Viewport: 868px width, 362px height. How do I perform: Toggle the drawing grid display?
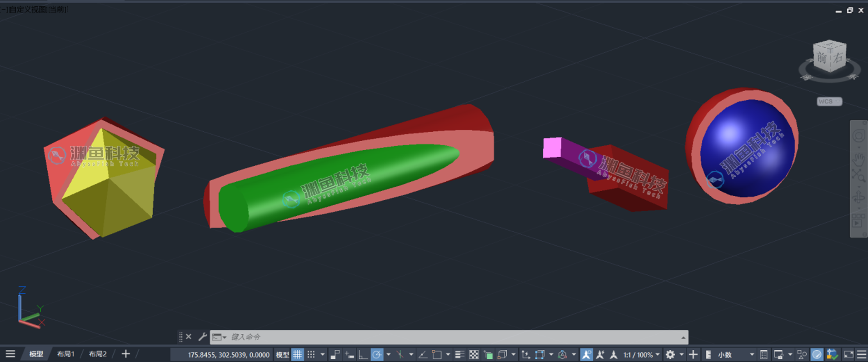click(x=297, y=354)
